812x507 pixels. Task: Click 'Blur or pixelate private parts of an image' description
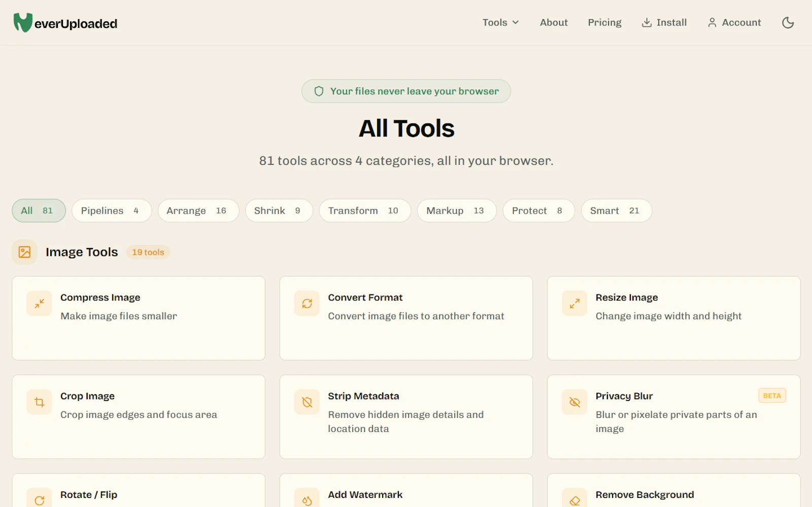(676, 422)
